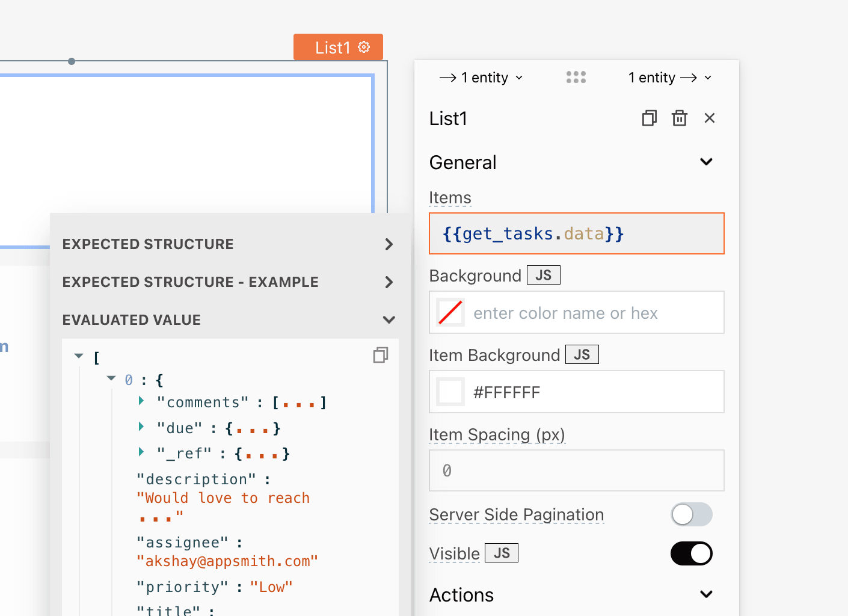Click the Item Background white color swatch
The height and width of the screenshot is (616, 848).
tap(450, 392)
